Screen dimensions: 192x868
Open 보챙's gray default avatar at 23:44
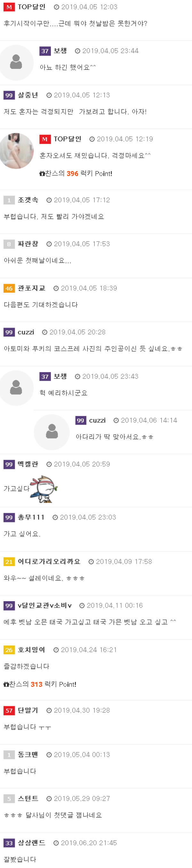coord(16,62)
